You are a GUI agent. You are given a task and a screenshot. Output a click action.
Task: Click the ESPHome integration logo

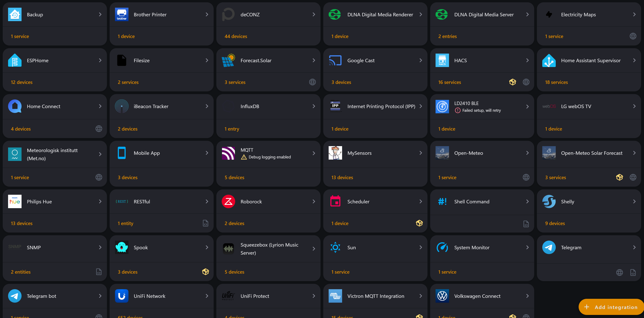coord(15,60)
